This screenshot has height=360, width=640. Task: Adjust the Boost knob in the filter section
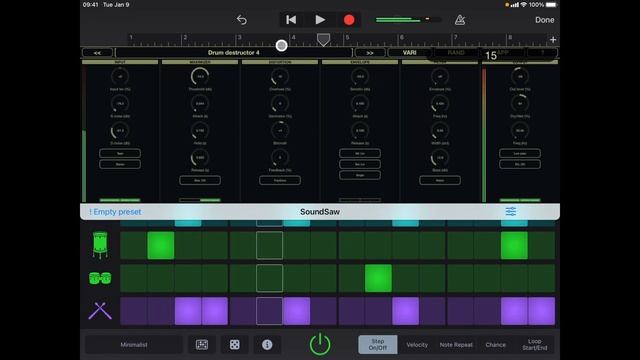[440, 158]
